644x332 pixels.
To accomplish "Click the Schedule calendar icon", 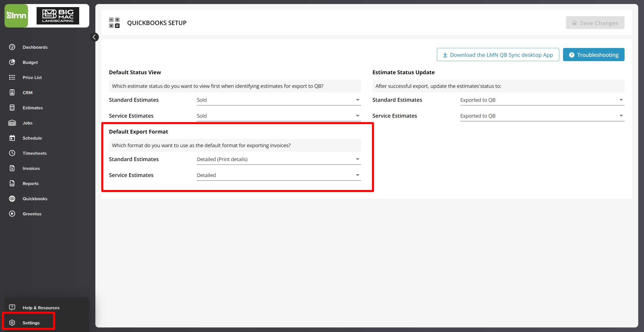I will coord(12,138).
